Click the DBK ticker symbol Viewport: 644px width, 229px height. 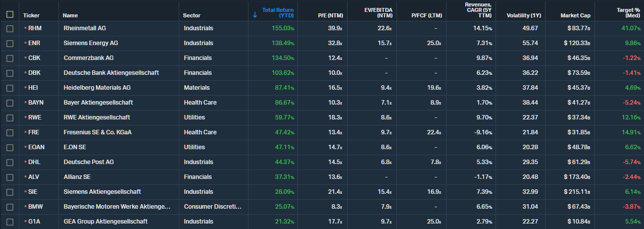[x=35, y=73]
